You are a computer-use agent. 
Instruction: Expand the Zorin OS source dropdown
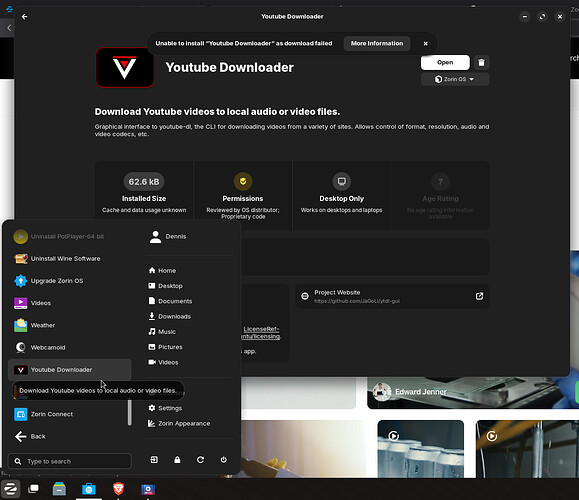pyautogui.click(x=455, y=79)
